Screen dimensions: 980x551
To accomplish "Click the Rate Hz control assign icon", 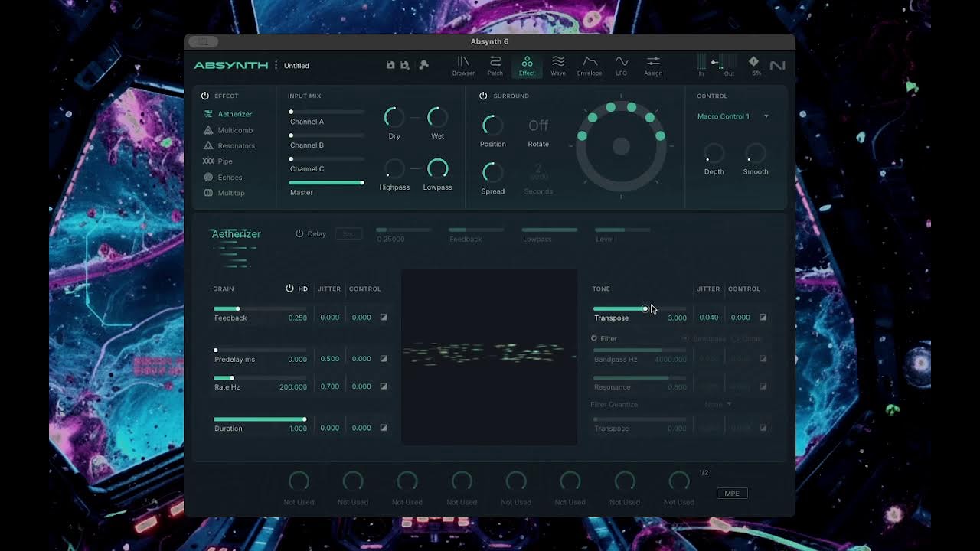I will pos(384,386).
